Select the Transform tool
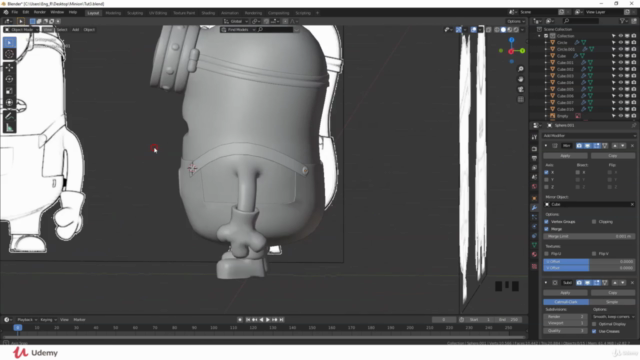The width and height of the screenshot is (640, 360). click(x=9, y=103)
